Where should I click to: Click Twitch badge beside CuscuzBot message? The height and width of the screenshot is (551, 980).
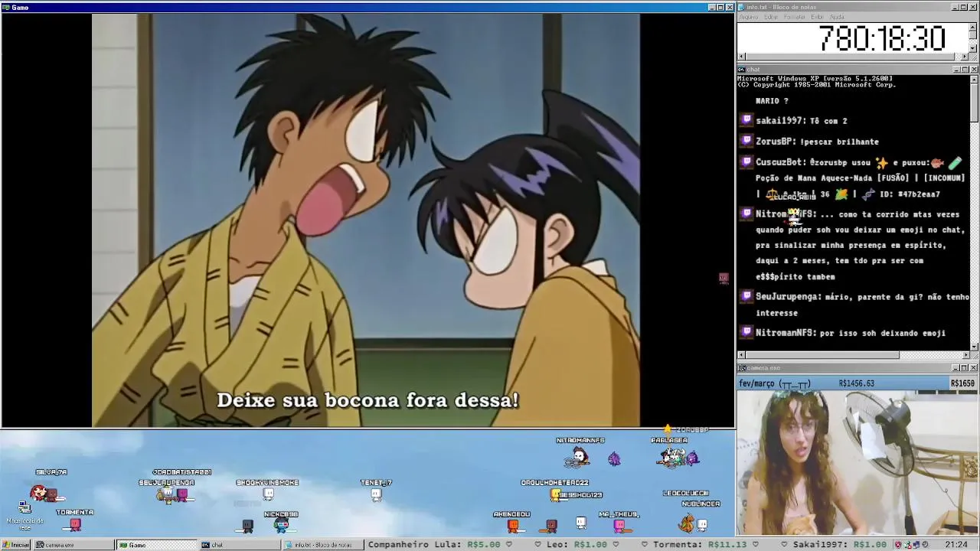(x=747, y=161)
